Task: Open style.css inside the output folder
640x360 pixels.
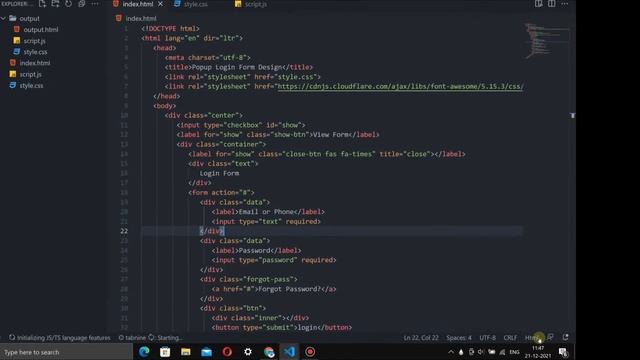Action: 35,52
